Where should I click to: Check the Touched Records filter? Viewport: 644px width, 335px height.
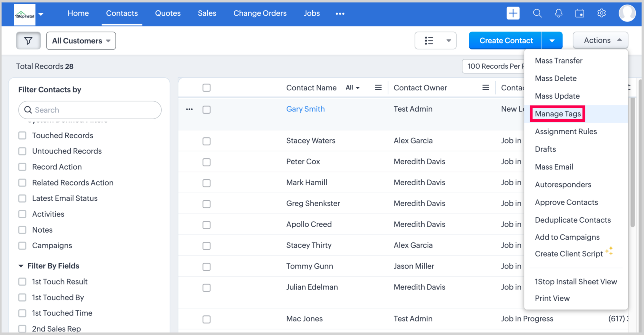tap(22, 135)
